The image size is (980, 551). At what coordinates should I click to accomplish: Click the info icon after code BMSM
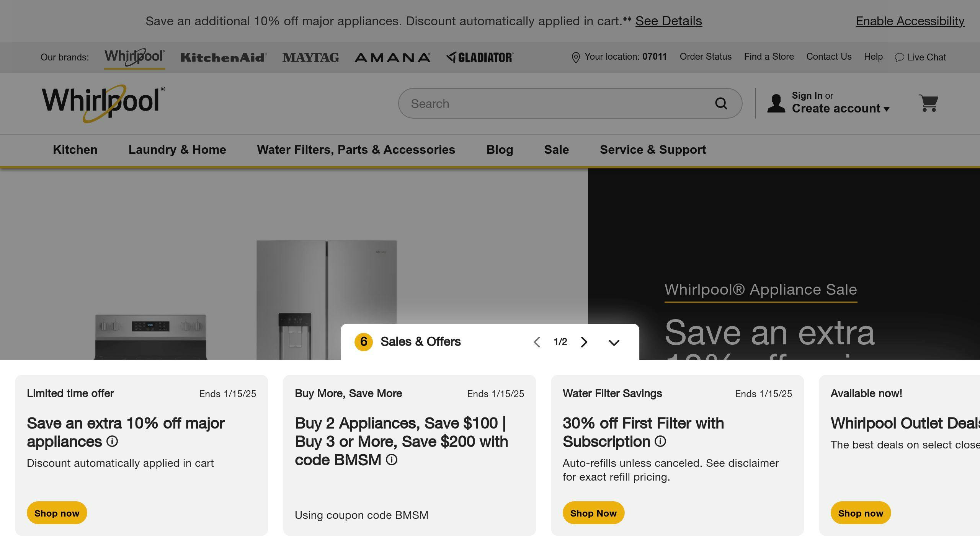(x=392, y=460)
